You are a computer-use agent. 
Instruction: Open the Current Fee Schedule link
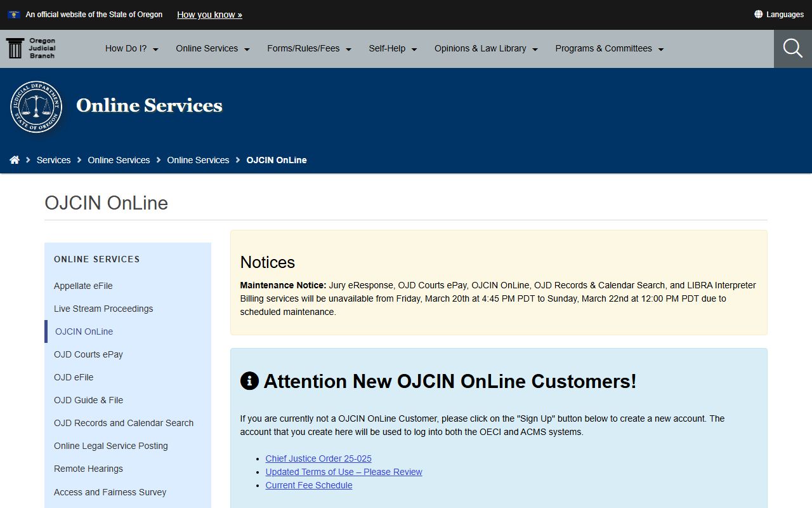pos(309,485)
